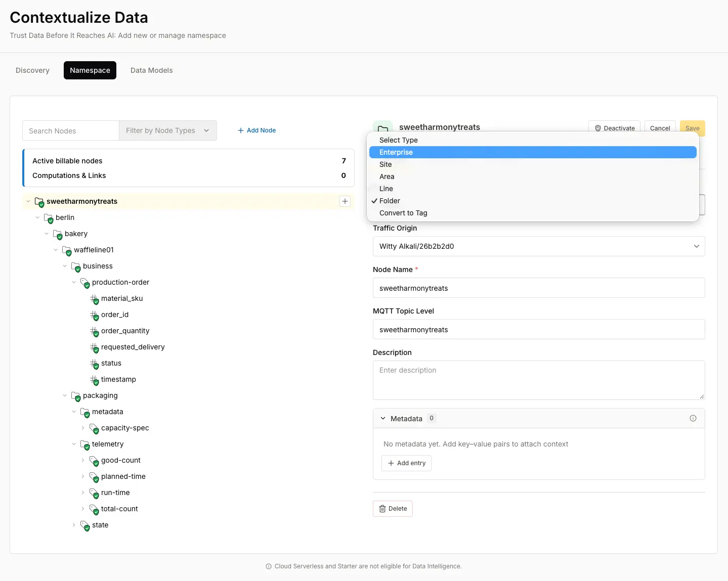Click the trash icon on Delete button
The image size is (728, 581).
click(382, 509)
